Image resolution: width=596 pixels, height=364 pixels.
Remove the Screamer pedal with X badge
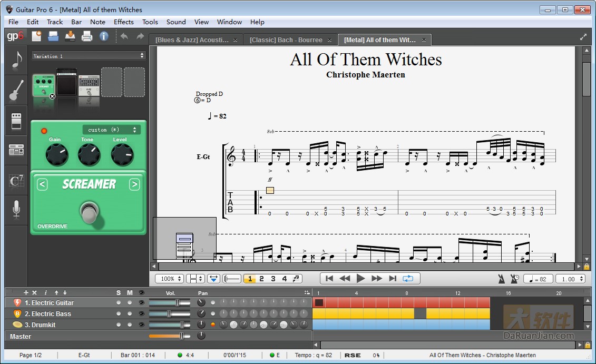(x=53, y=96)
